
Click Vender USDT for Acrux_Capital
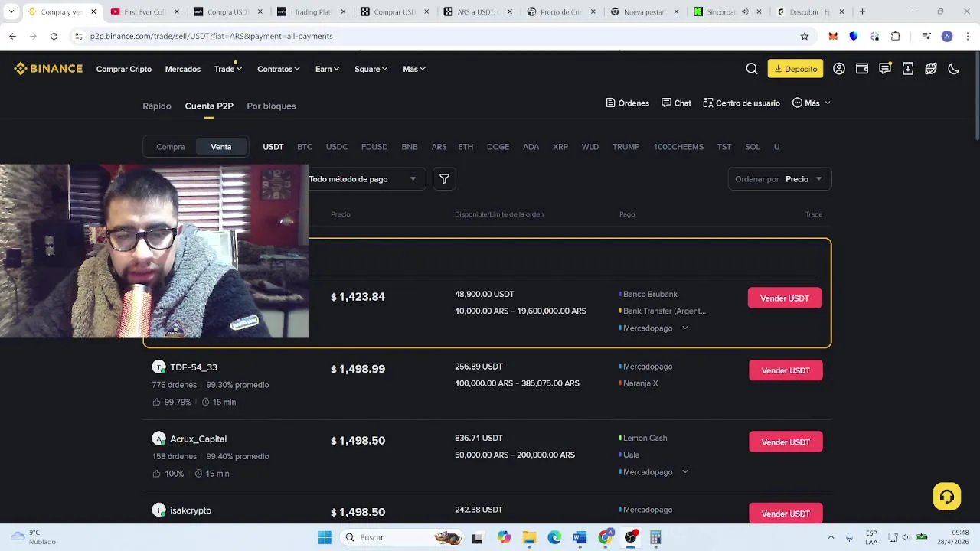(786, 442)
